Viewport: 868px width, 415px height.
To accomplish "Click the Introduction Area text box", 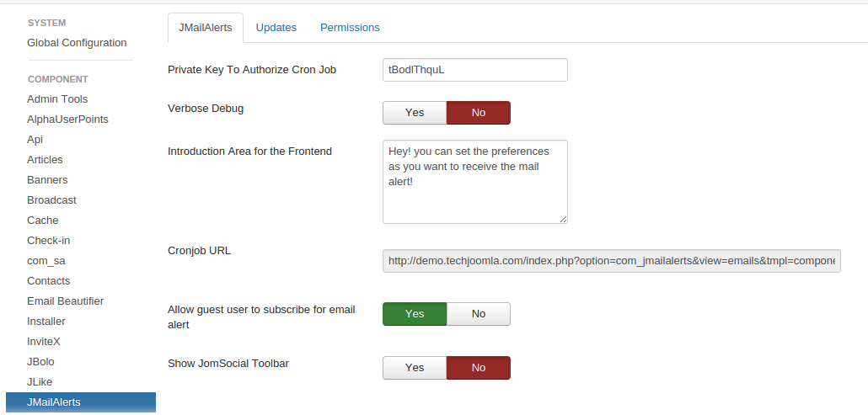I will pos(474,181).
